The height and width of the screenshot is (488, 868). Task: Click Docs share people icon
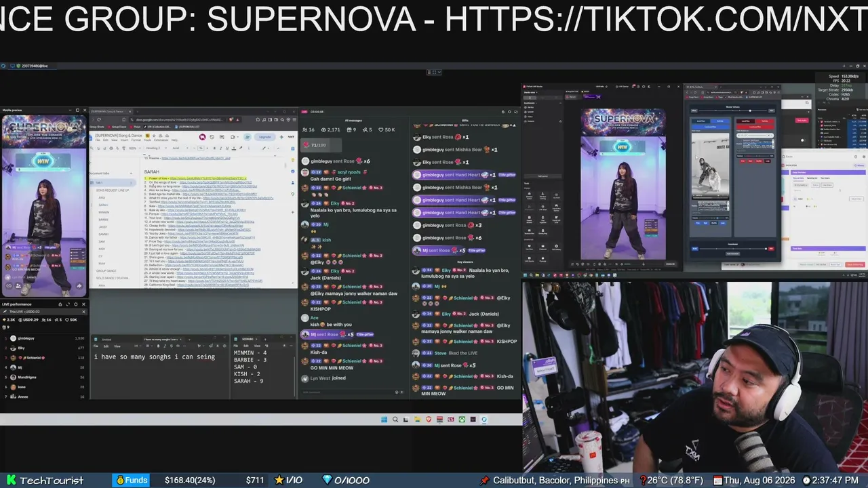point(247,137)
